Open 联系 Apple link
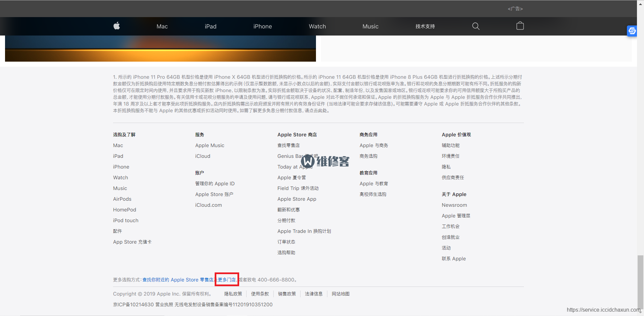This screenshot has height=316, width=644. (453, 259)
